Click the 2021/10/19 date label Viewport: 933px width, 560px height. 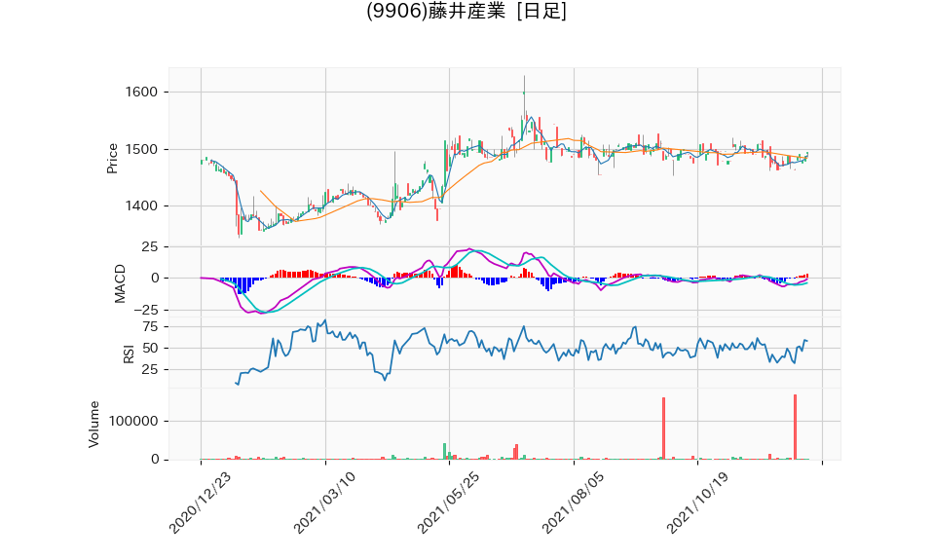(696, 503)
